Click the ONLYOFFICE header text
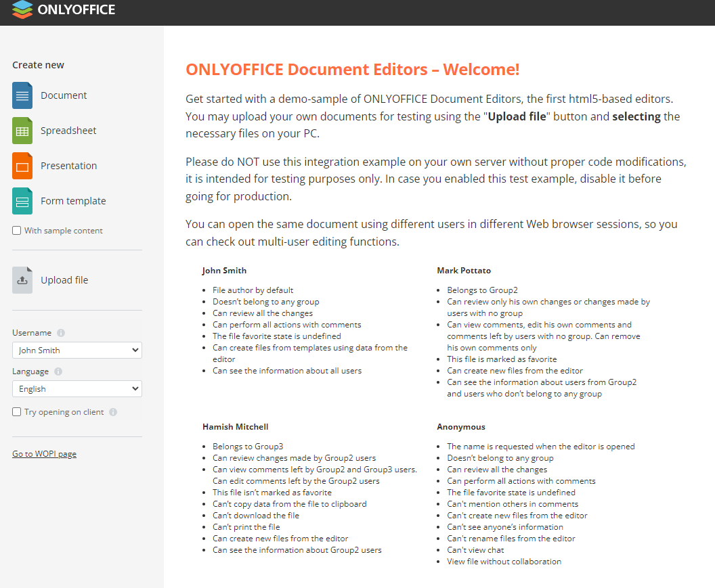The image size is (715, 588). pyautogui.click(x=76, y=9)
